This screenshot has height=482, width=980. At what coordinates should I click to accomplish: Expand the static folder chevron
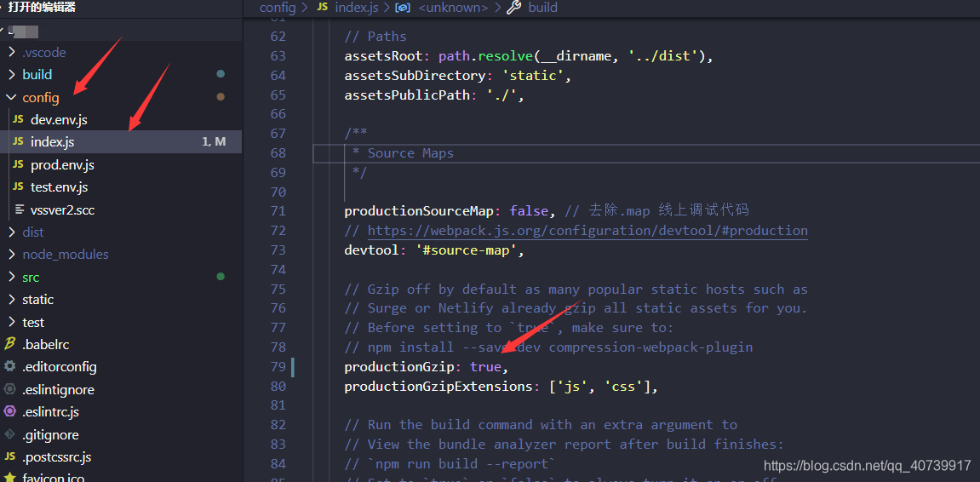click(11, 300)
